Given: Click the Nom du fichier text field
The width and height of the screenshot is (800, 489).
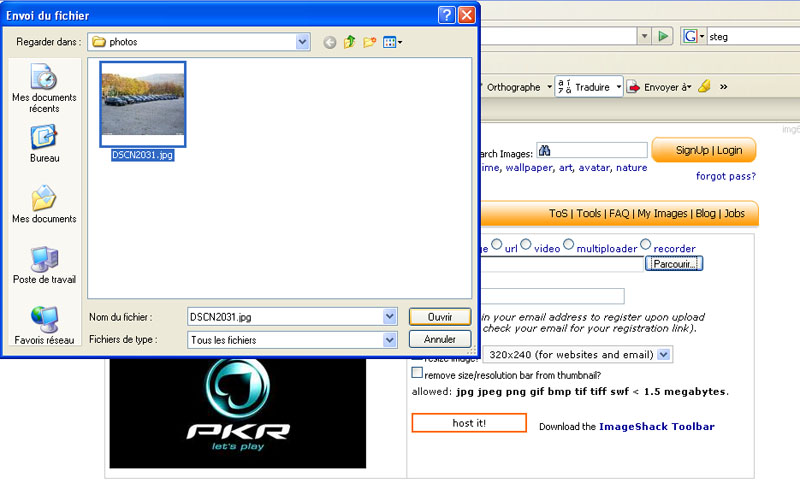Looking at the screenshot, I should [x=286, y=317].
